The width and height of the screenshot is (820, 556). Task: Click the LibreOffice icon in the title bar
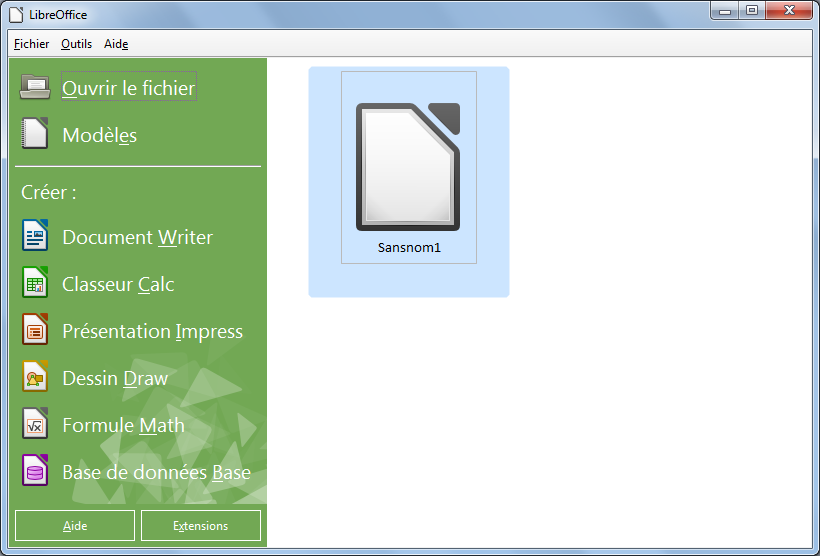click(x=16, y=15)
